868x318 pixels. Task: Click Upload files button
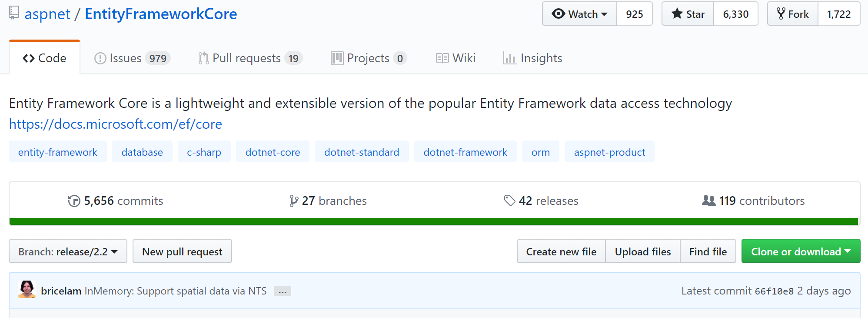(x=643, y=251)
